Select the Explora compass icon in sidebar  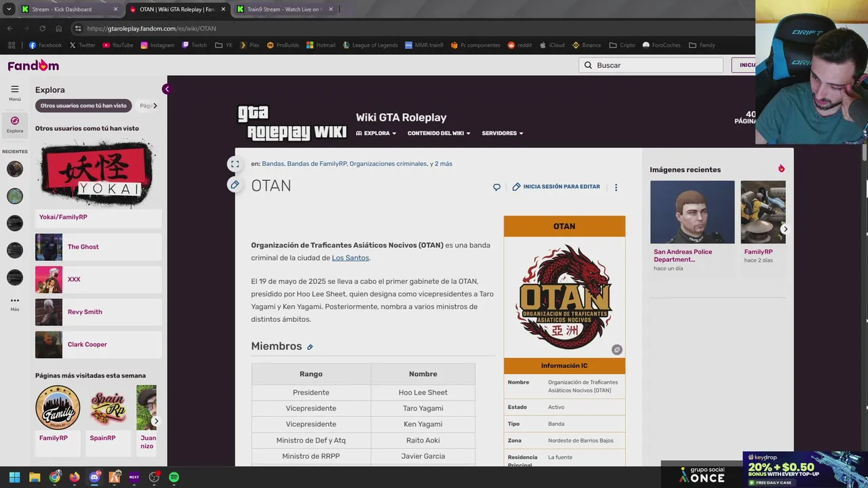click(x=15, y=121)
